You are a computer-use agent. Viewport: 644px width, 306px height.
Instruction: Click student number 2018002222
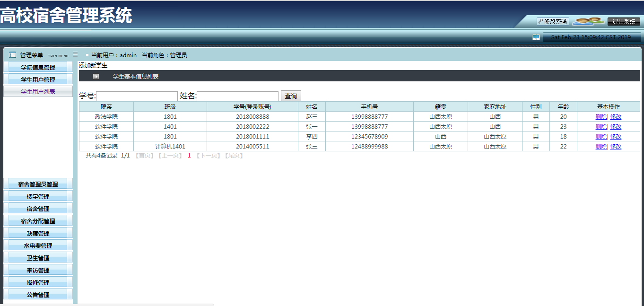pyautogui.click(x=252, y=126)
